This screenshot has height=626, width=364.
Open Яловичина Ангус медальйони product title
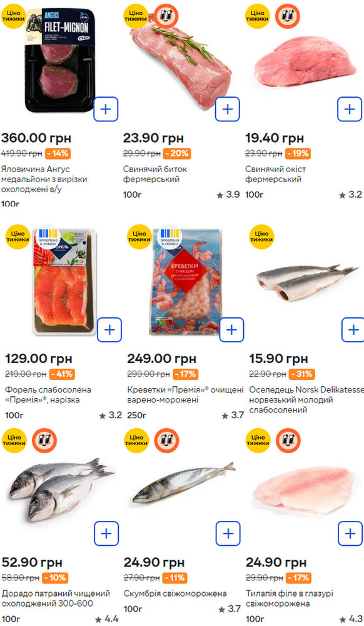point(44,179)
